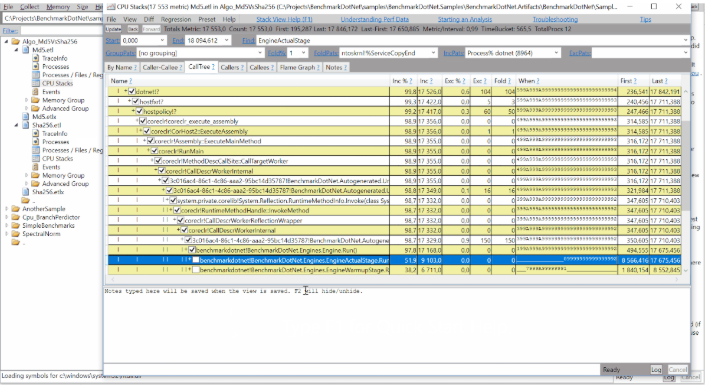Click the CPU Stacks icon under Sha256.etl
The height and width of the screenshot is (386, 707).
pyautogui.click(x=36, y=158)
